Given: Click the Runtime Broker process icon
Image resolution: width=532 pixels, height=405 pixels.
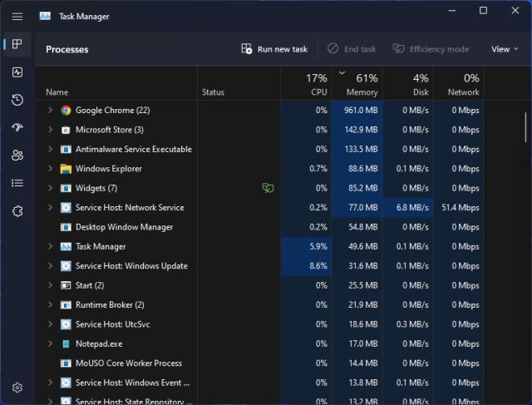Looking at the screenshot, I should tap(66, 305).
